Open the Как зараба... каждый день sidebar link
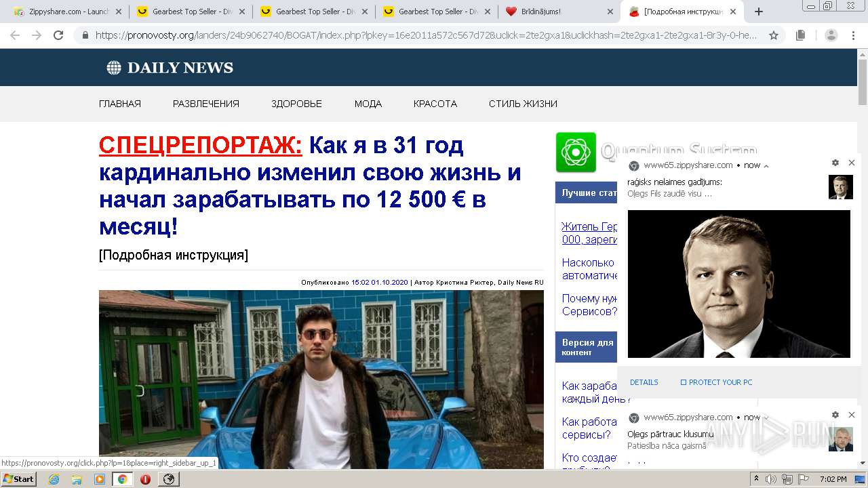Screen dimensions: 868x488 [589, 392]
